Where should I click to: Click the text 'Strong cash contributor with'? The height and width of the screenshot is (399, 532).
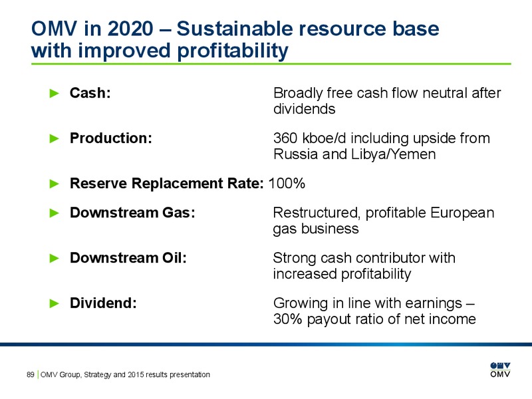364,258
